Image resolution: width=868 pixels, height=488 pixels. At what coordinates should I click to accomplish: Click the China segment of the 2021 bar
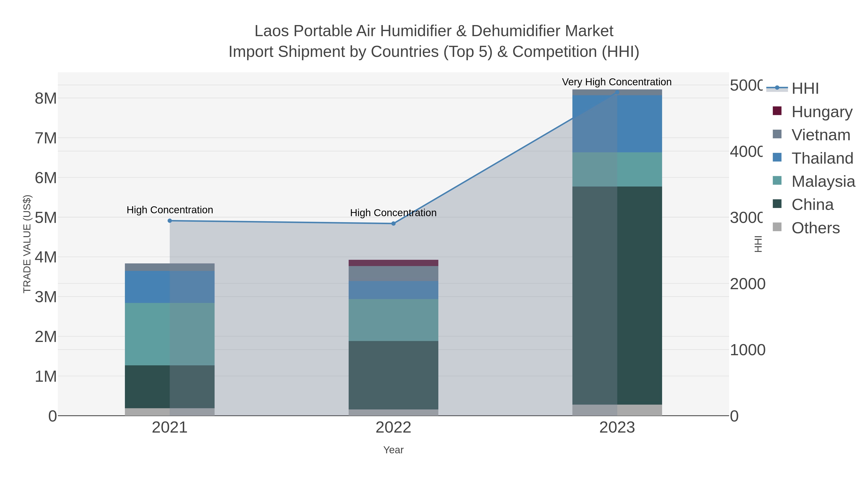coord(170,387)
